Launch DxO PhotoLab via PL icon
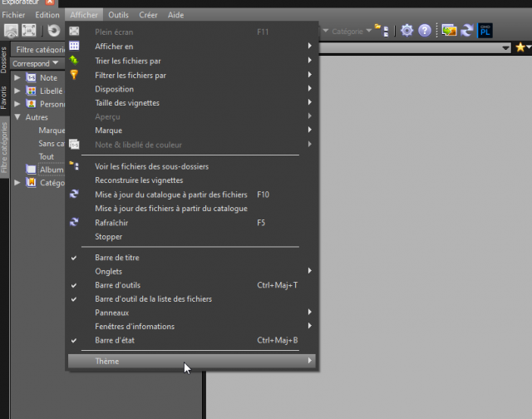The width and height of the screenshot is (532, 419). click(x=485, y=31)
